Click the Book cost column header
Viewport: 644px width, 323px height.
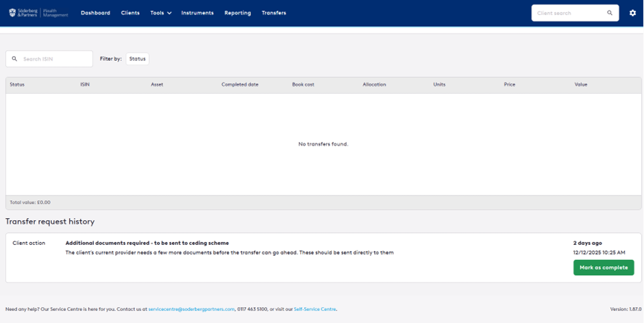pyautogui.click(x=303, y=84)
